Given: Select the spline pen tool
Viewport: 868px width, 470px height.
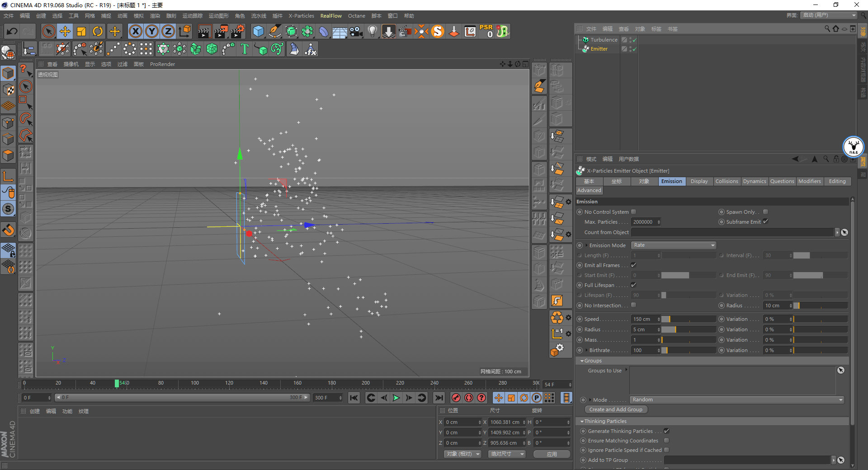Looking at the screenshot, I should tap(275, 31).
